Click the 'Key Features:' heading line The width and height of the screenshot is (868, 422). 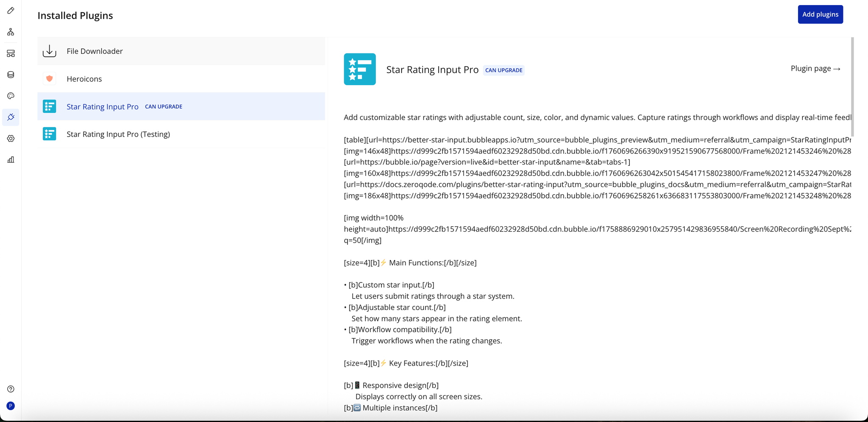tap(406, 363)
